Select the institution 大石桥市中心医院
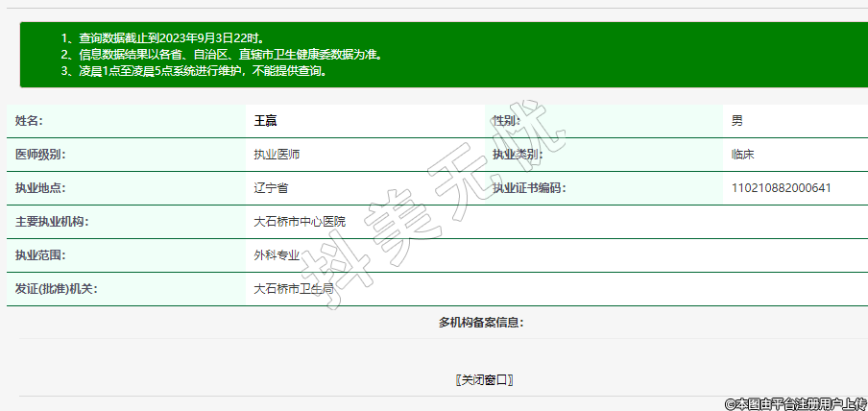868x411 pixels. (300, 222)
